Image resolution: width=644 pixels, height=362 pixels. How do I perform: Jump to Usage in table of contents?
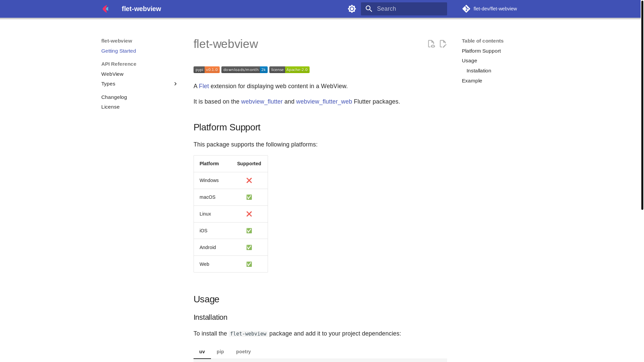pyautogui.click(x=469, y=61)
